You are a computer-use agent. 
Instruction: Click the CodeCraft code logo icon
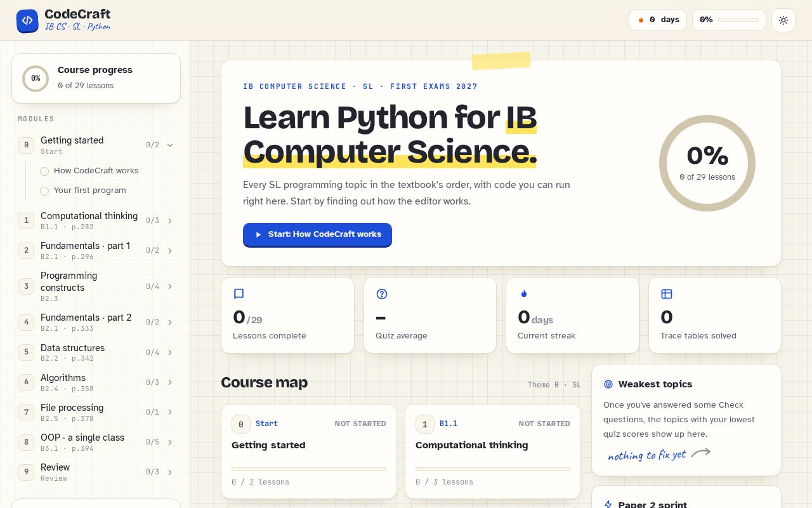(27, 20)
